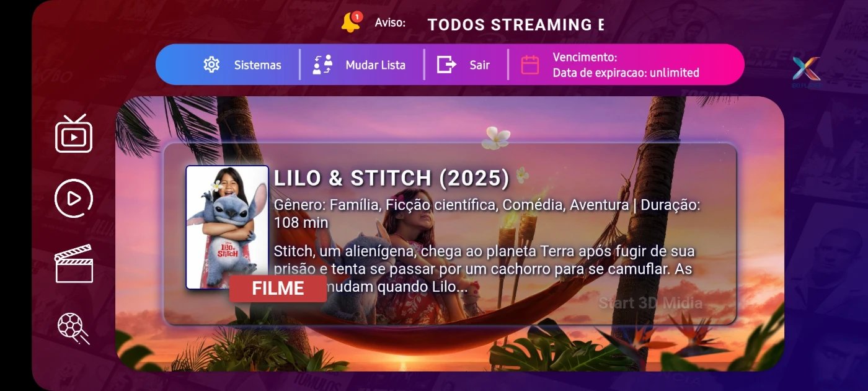Click the red FILME badge
The image size is (868, 391).
click(x=278, y=289)
